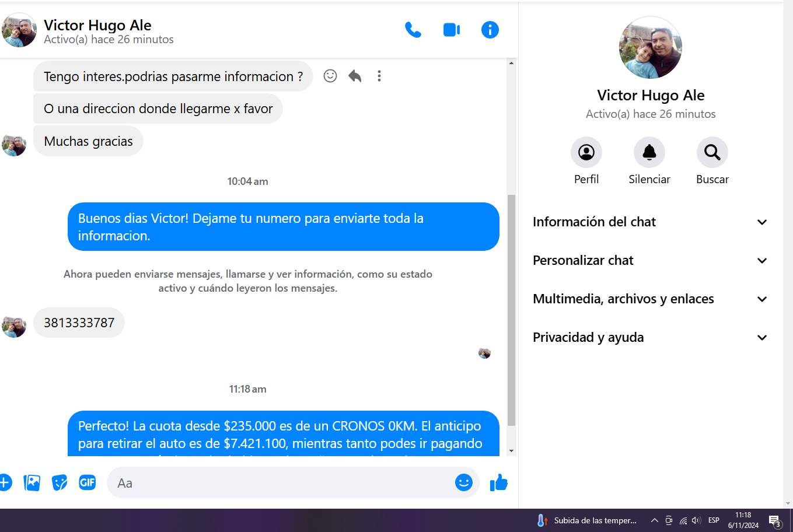The image size is (793, 532).
Task: React to message with emoji icon
Action: tap(330, 76)
